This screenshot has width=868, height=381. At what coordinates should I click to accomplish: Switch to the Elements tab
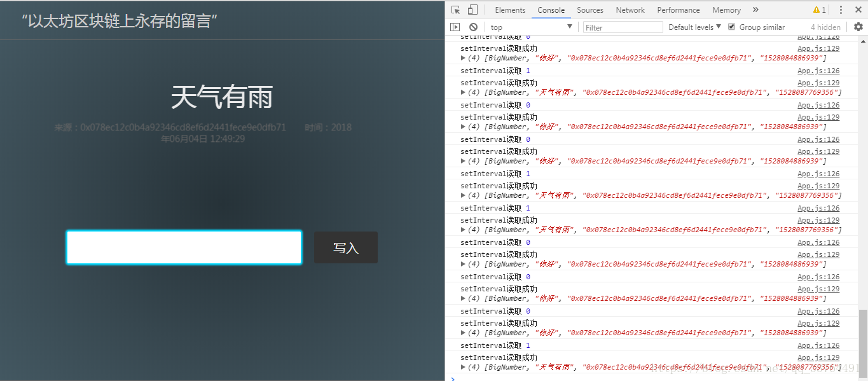510,10
